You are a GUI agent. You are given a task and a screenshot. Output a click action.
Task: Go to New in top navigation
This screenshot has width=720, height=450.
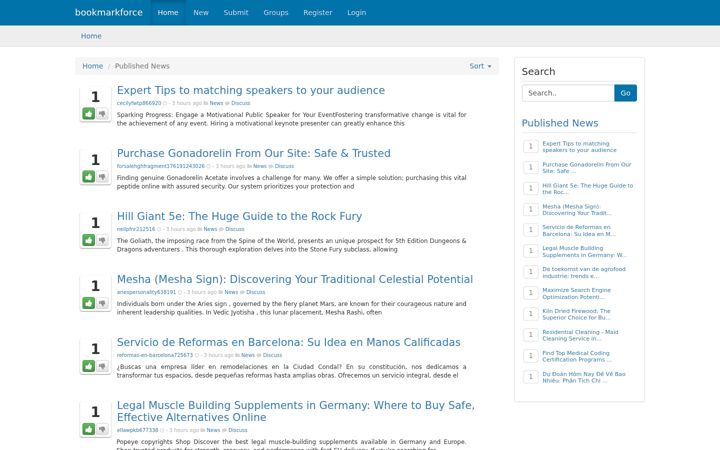click(x=201, y=12)
